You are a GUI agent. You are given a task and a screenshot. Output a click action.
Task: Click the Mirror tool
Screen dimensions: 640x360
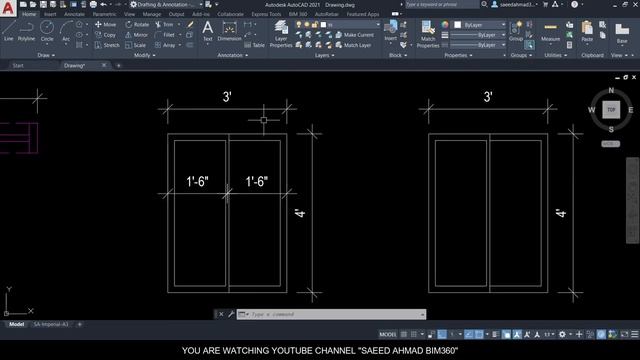pos(136,35)
